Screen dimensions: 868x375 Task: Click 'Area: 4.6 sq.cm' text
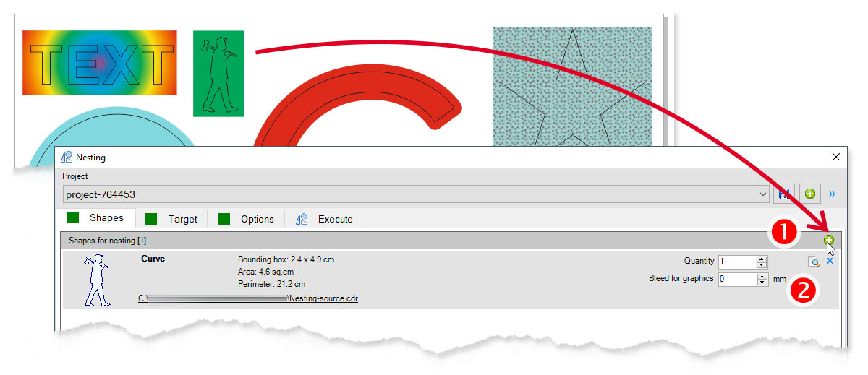pos(267,272)
